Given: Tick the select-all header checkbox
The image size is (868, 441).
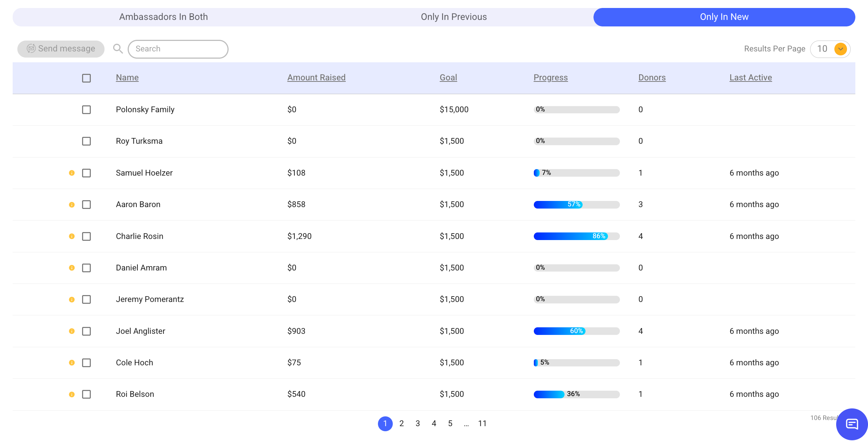Looking at the screenshot, I should point(86,78).
